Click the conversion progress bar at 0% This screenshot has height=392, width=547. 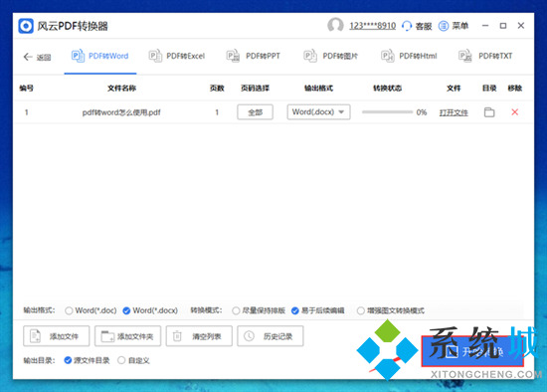tap(387, 112)
